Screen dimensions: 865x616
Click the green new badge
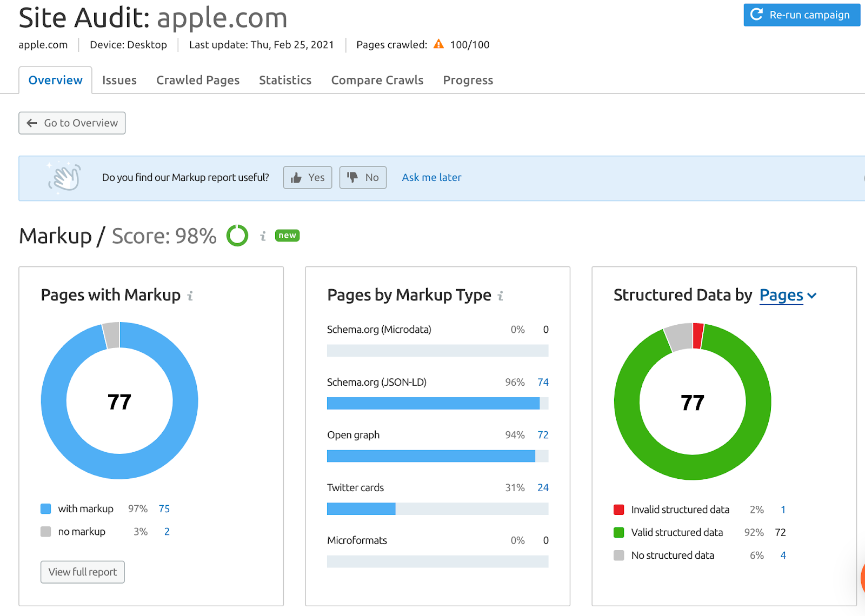point(287,236)
